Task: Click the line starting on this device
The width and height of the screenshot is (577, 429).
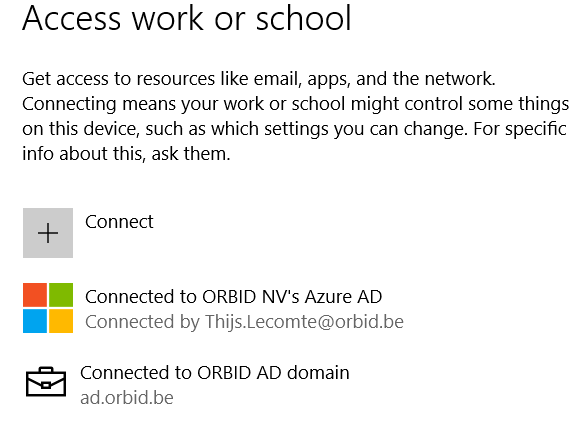Action: [294, 129]
